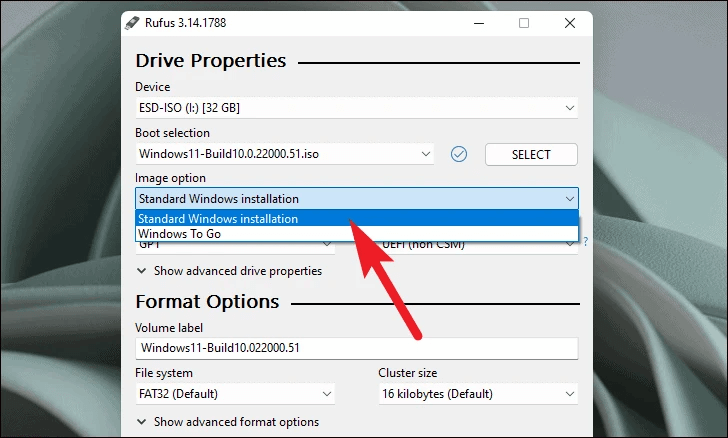Open the FAT32 File system dropdown
This screenshot has width=728, height=438.
click(x=235, y=394)
